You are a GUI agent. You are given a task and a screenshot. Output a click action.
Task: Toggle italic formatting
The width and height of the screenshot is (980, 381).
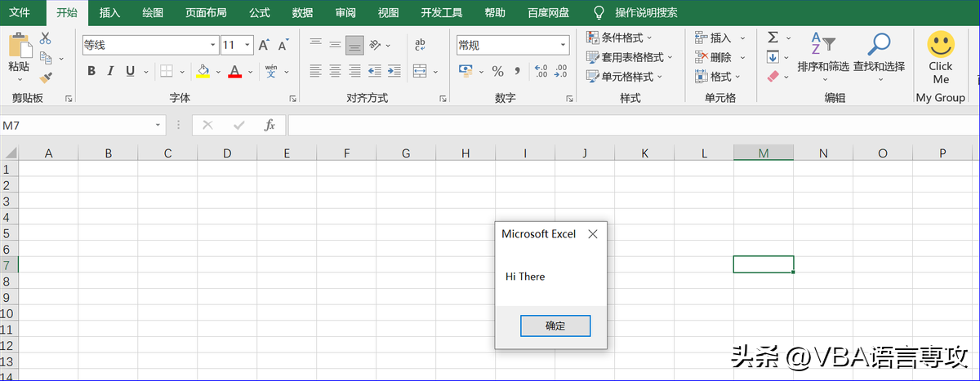[x=111, y=71]
